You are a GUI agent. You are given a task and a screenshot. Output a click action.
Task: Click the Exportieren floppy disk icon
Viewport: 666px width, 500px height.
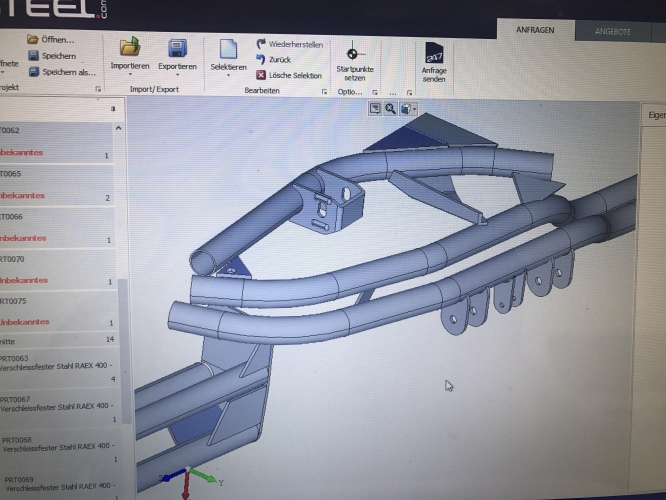[177, 48]
